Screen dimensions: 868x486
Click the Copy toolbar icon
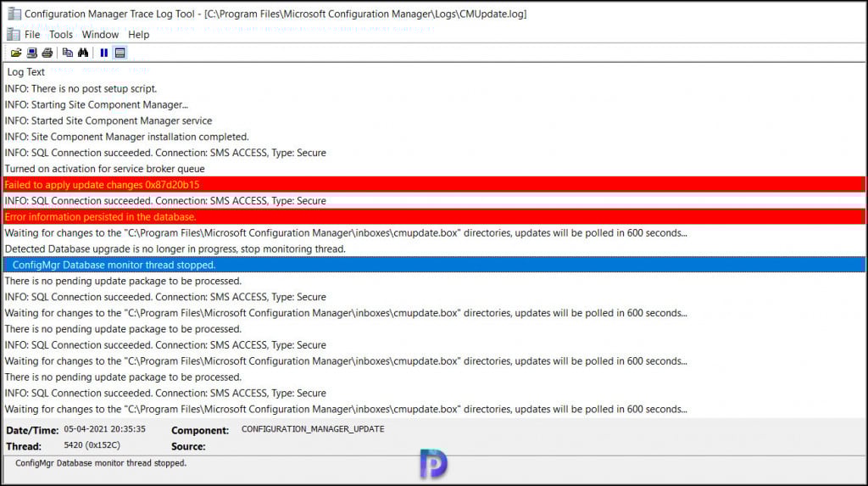click(x=68, y=53)
